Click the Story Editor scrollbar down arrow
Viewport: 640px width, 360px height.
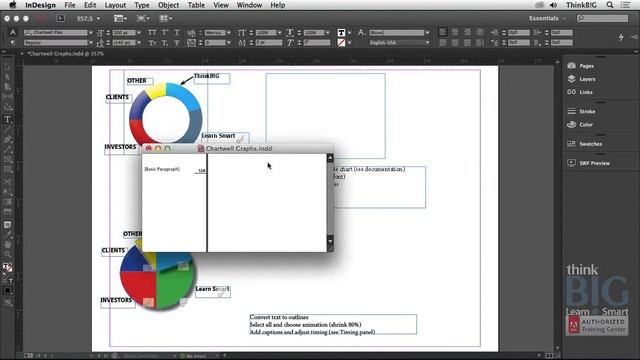click(x=330, y=241)
